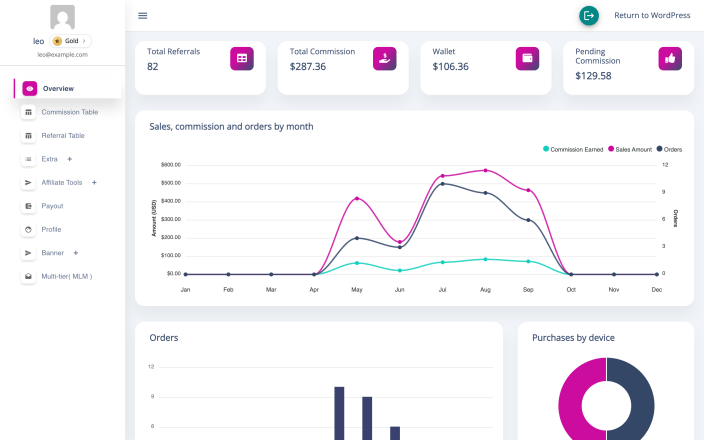Expand the Affiliate Tools submenu plus
This screenshot has height=440, width=704.
point(94,183)
